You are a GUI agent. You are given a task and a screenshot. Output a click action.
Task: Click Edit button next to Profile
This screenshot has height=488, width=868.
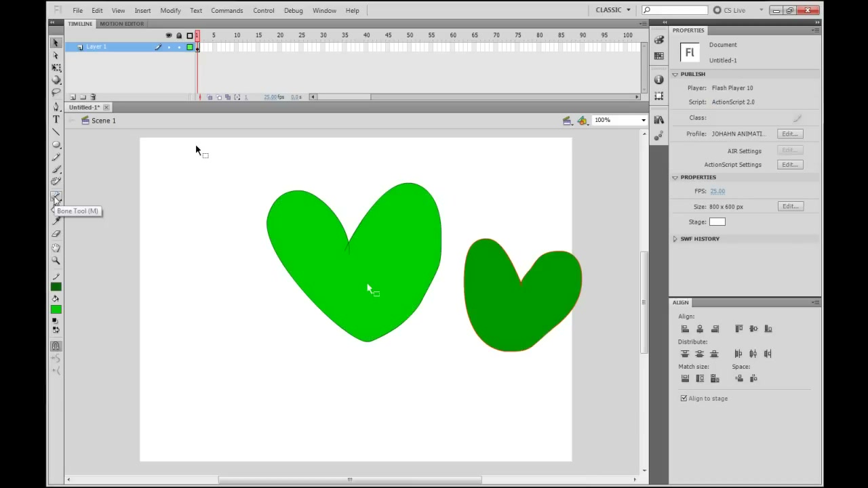pos(790,134)
